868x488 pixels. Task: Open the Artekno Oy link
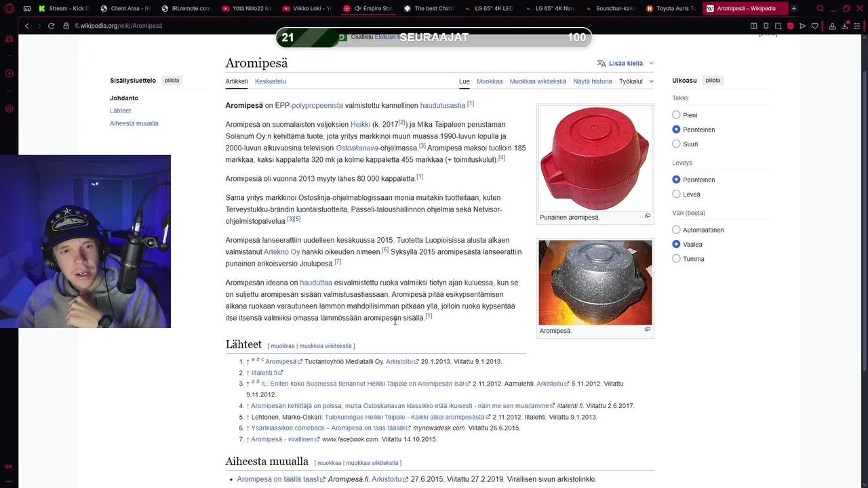click(281, 252)
